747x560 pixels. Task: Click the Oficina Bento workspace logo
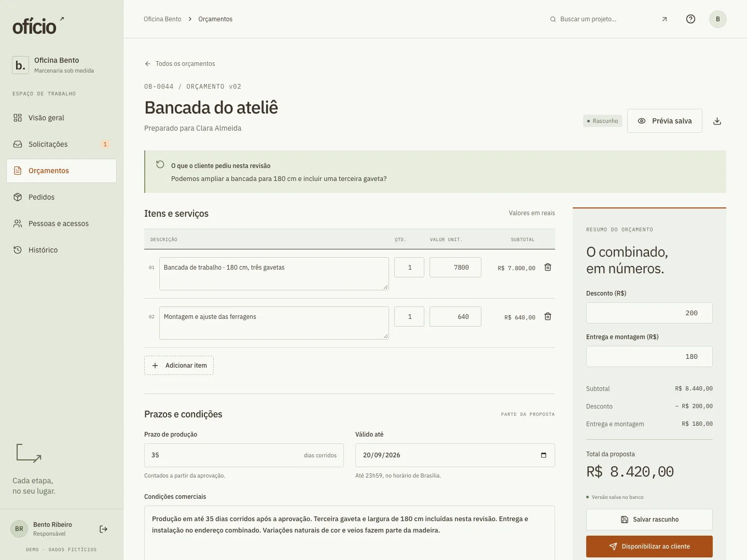coord(20,65)
